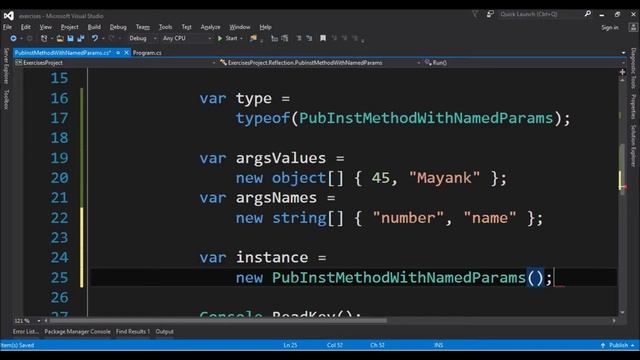The image size is (640, 360).
Task: Expand the Start button dropdown arrow
Action: [x=241, y=38]
